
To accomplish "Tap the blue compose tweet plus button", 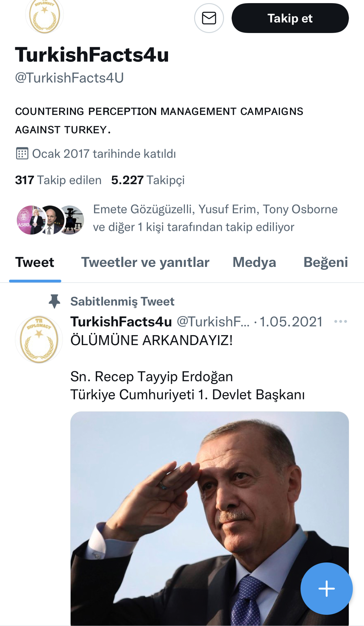I will 326,588.
